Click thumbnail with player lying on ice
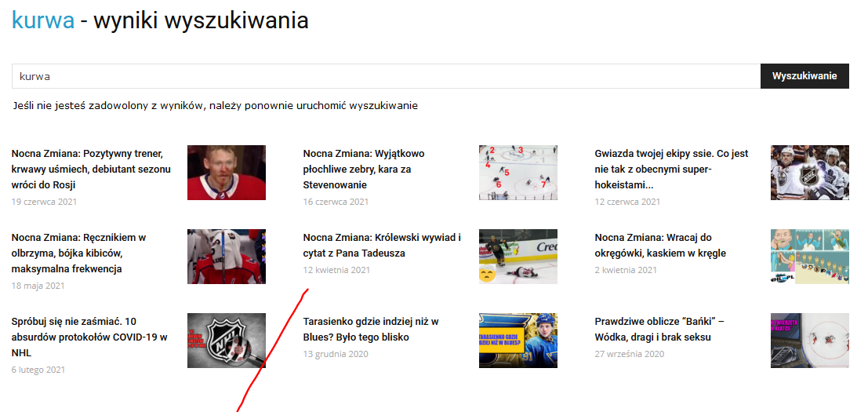Image resolution: width=868 pixels, height=412 pixels. tap(518, 257)
